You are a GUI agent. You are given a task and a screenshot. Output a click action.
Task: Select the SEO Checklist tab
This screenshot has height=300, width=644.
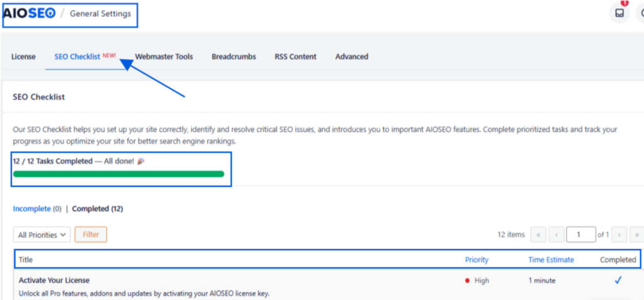coord(77,57)
